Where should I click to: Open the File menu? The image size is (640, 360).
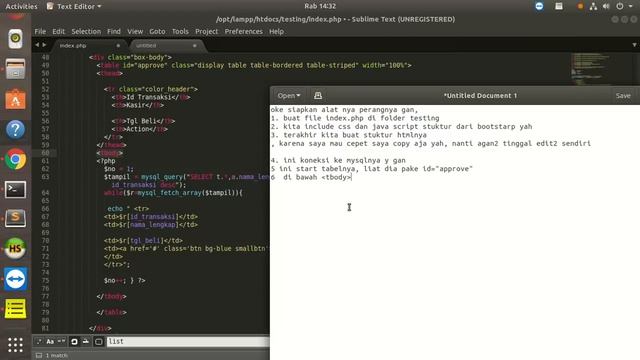click(x=40, y=31)
